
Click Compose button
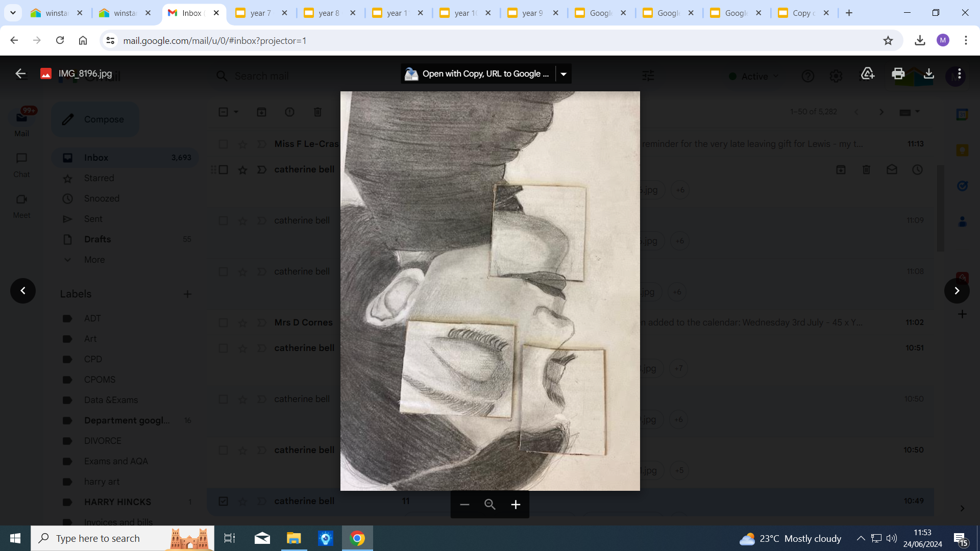(95, 119)
